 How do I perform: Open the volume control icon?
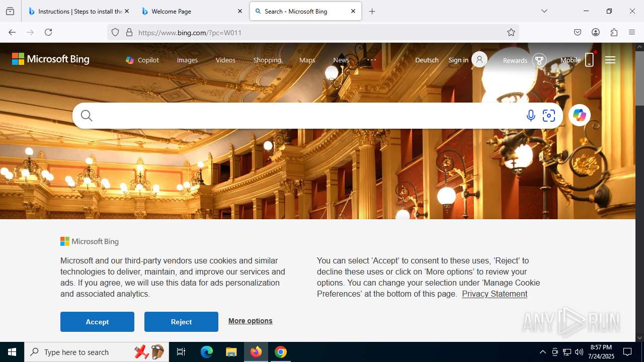579,352
